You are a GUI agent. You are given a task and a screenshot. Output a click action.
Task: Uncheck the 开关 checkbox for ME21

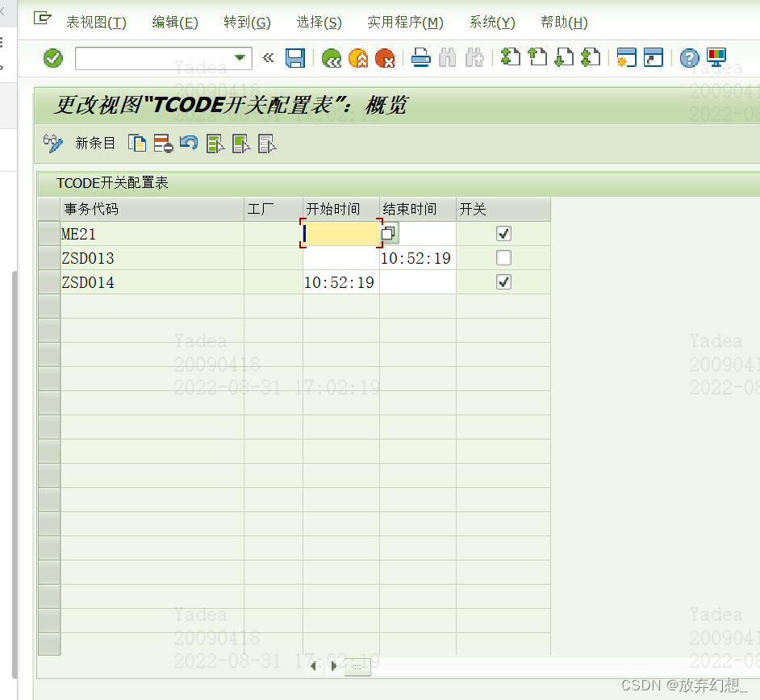(x=503, y=233)
